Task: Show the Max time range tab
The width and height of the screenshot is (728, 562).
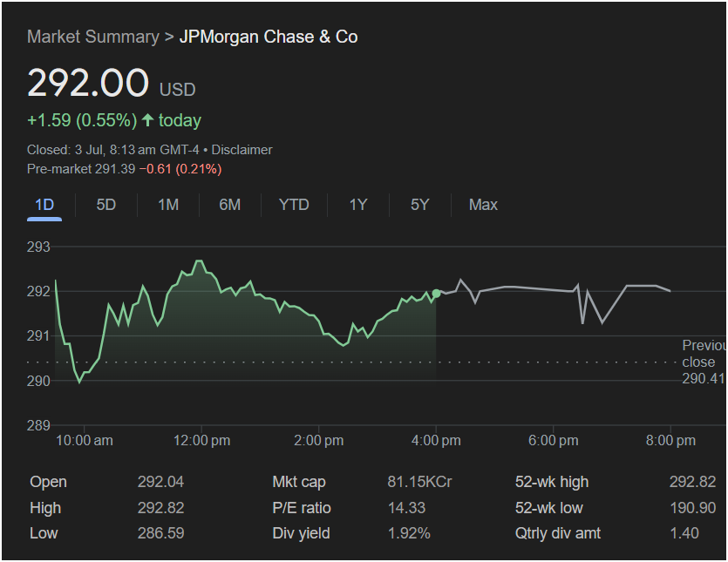Action: (x=483, y=205)
